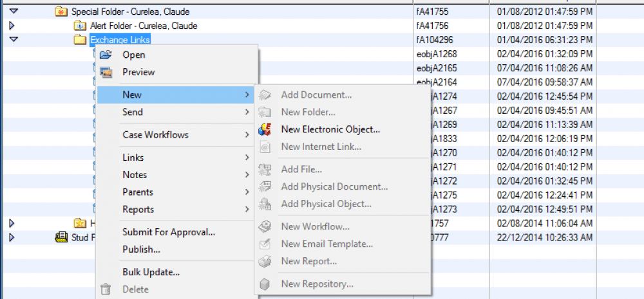This screenshot has height=299, width=644.
Task: Collapse the Special Folder tree node
Action: pos(14,12)
